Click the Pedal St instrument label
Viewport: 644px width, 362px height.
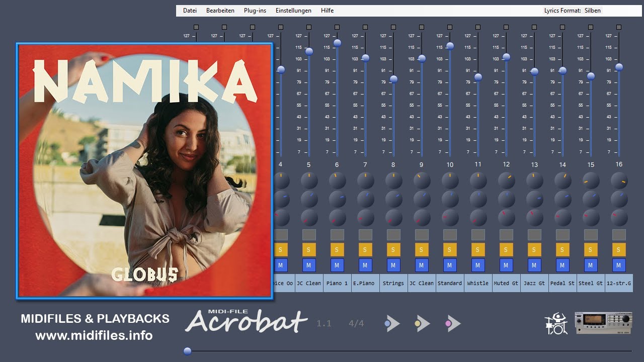(562, 283)
